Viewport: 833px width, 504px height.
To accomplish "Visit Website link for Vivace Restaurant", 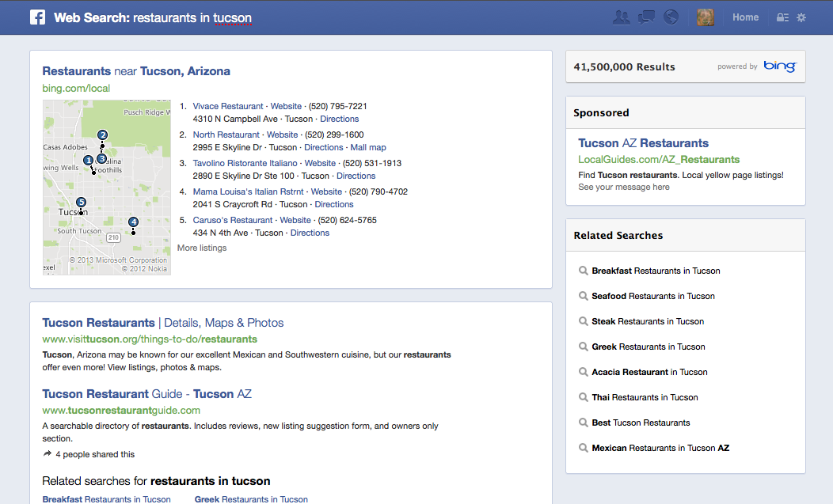I will tap(286, 106).
